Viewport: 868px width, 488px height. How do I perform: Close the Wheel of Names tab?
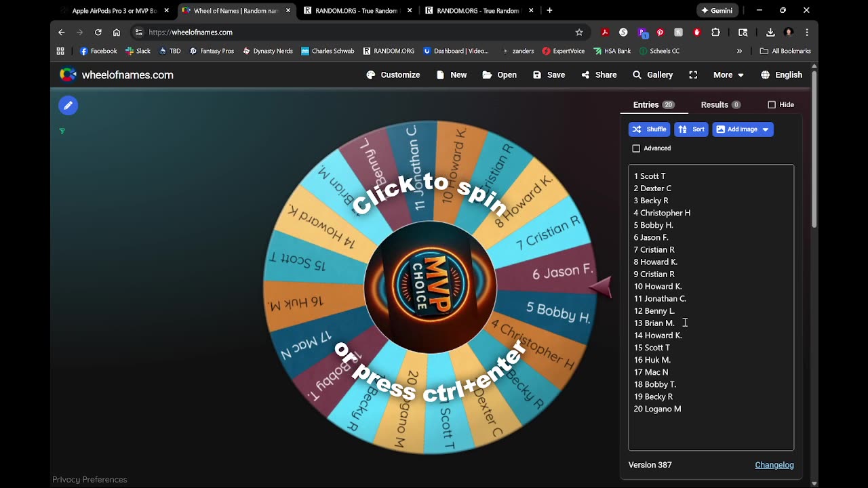tap(288, 10)
